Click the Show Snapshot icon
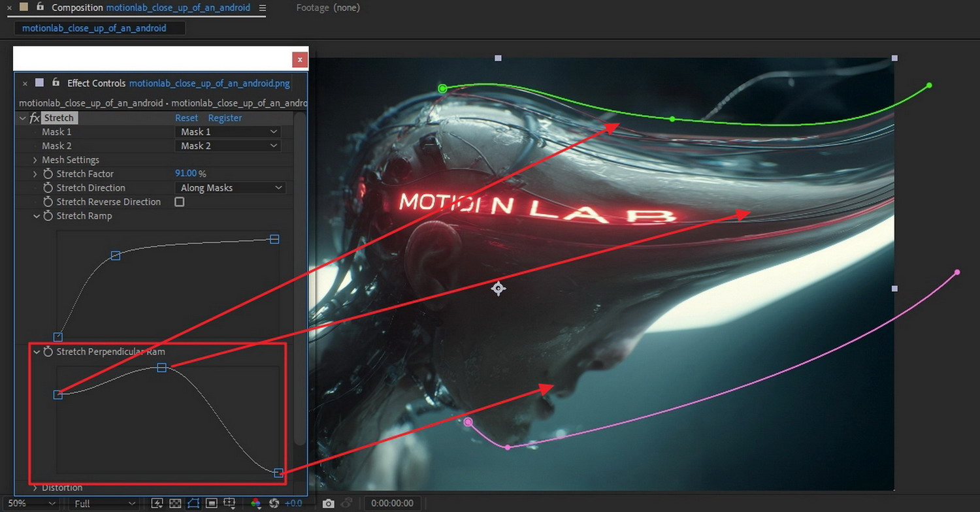This screenshot has height=512, width=980. (347, 504)
